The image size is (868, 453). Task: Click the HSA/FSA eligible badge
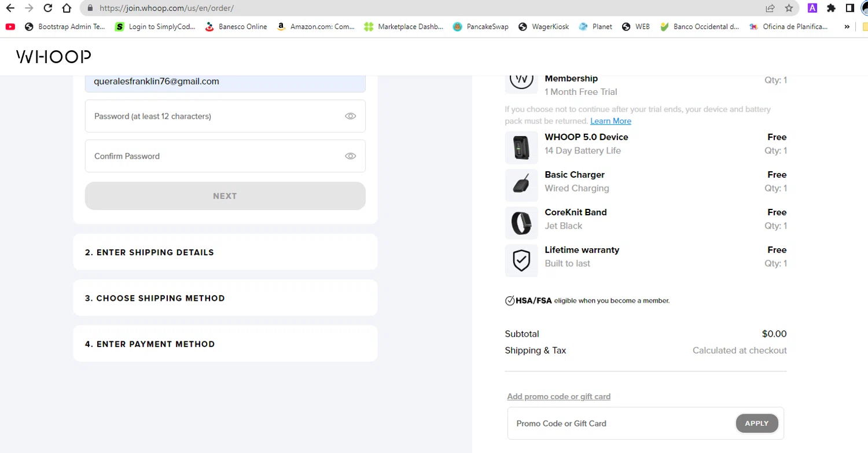tap(587, 301)
